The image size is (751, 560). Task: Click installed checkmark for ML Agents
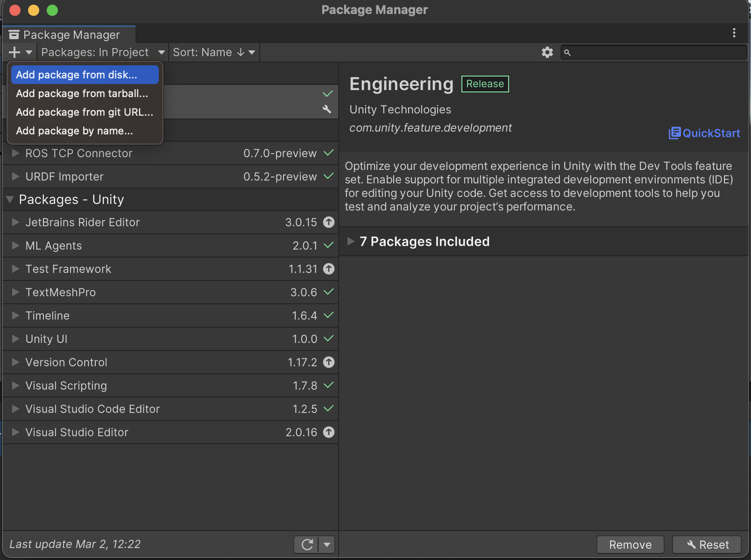[x=329, y=245]
